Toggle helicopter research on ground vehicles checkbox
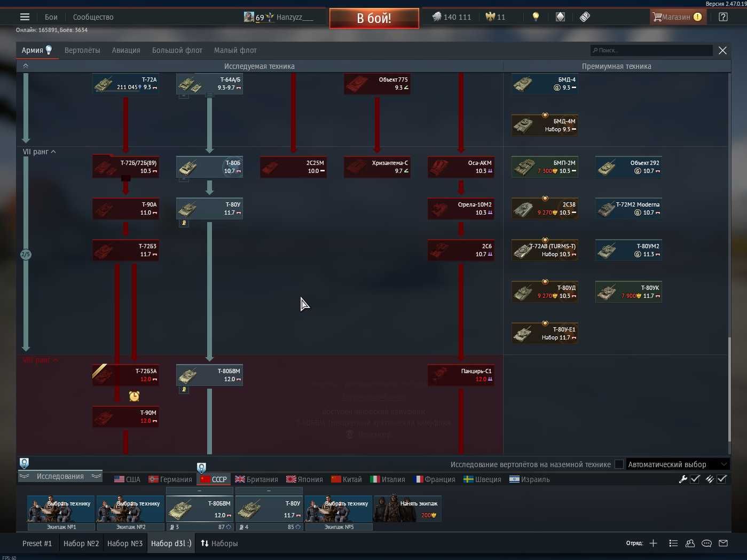Viewport: 747px width, 560px height. (619, 464)
